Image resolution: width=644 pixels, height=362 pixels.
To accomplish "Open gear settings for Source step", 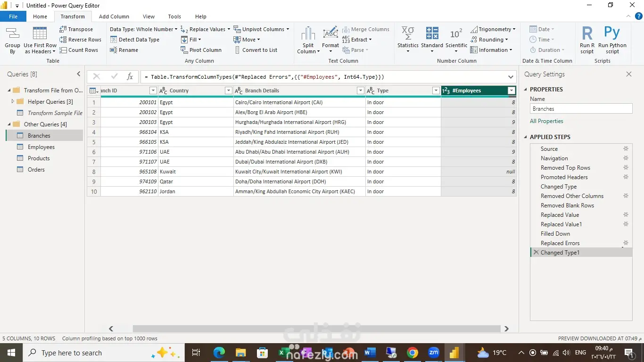I will 626,148.
